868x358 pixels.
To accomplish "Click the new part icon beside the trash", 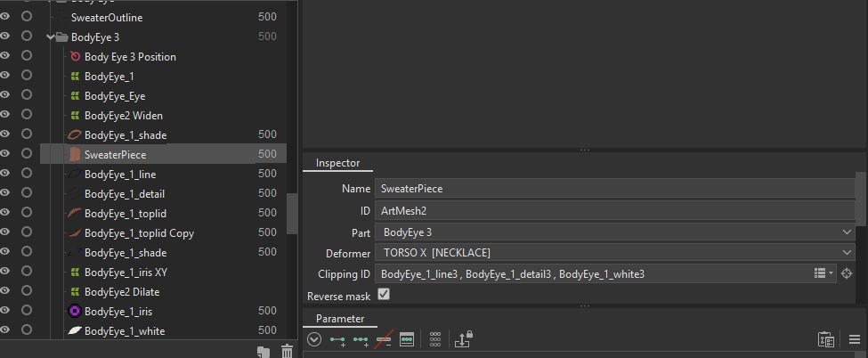I will point(264,352).
